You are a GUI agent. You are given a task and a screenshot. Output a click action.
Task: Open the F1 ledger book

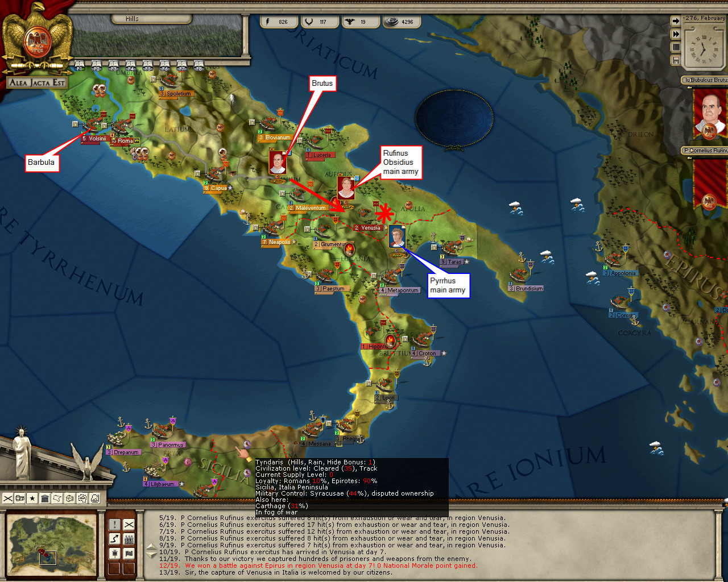(80, 65)
